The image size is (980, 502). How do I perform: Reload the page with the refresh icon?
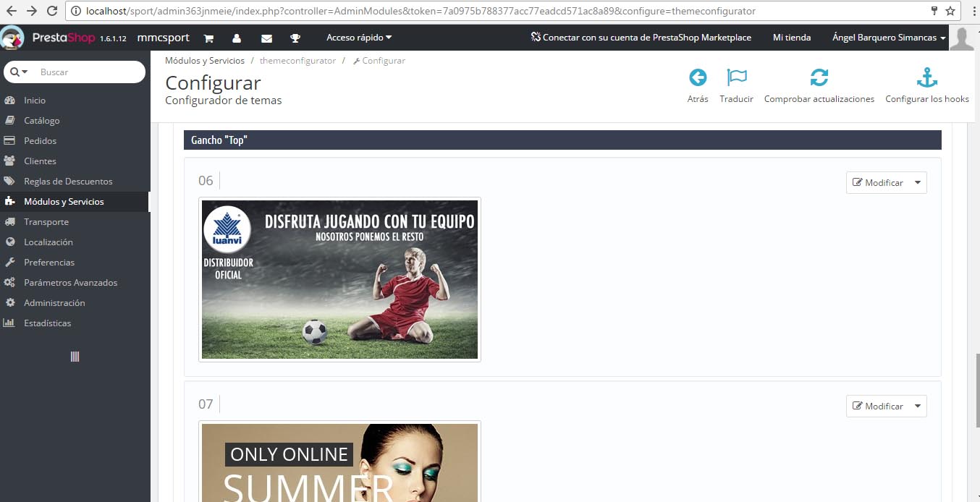click(52, 11)
